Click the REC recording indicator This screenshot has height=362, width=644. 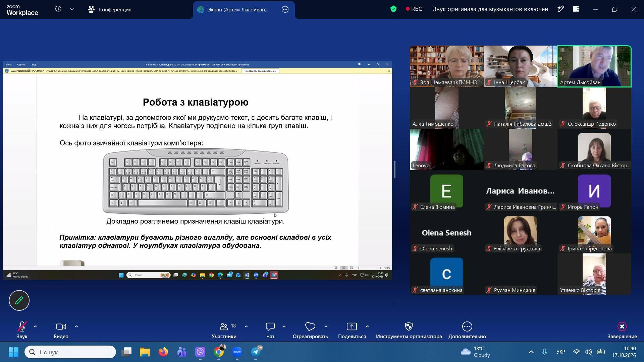point(414,9)
